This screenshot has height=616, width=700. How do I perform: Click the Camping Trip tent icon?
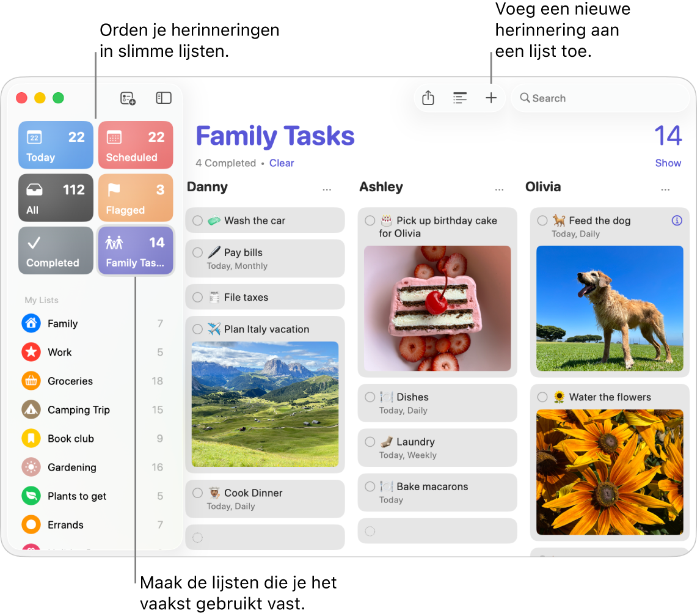(x=31, y=410)
